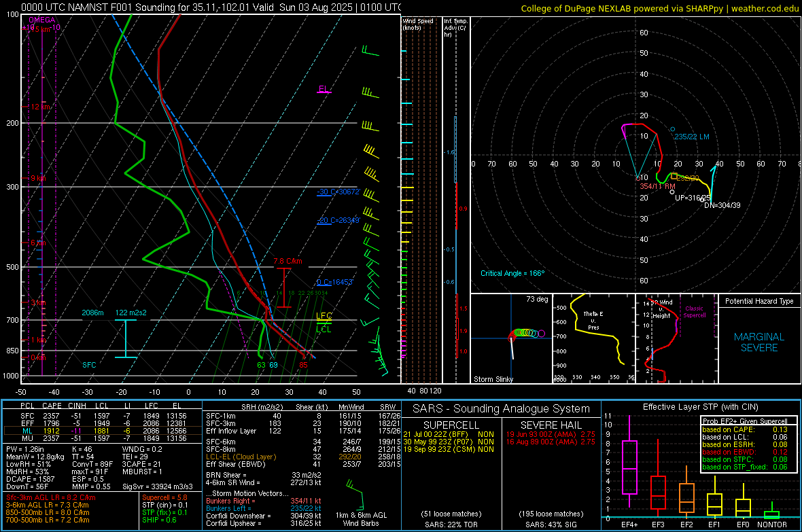Select the Sfc-3km AGL LR = 8.2 C/km line
The height and width of the screenshot is (532, 802).
pos(51,497)
